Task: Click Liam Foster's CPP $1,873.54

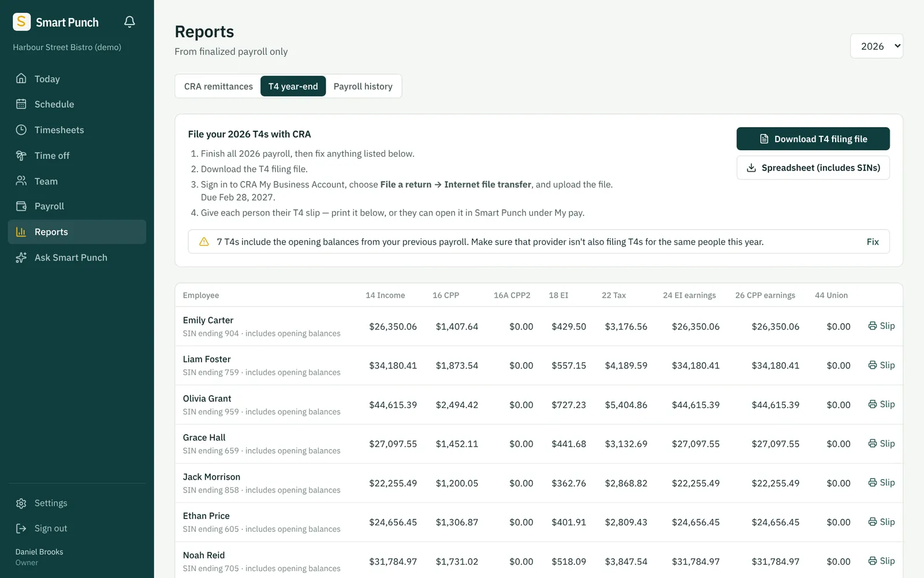Action: pos(457,366)
